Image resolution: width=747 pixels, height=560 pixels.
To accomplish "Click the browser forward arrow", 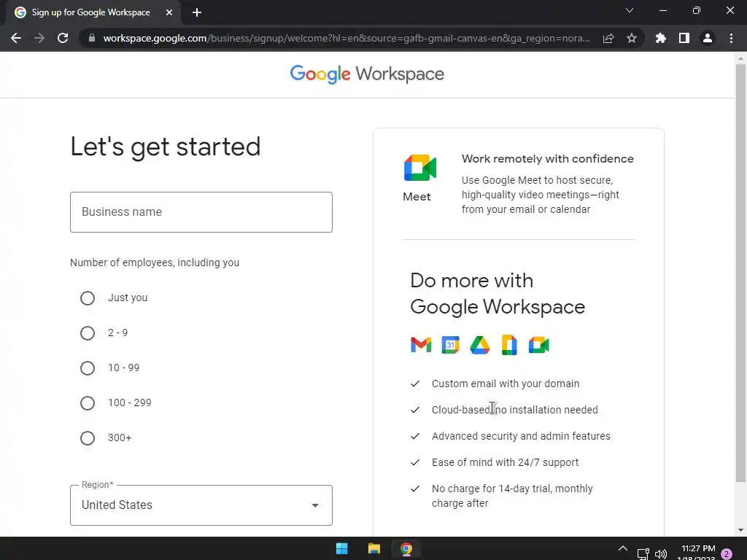I will 39,38.
